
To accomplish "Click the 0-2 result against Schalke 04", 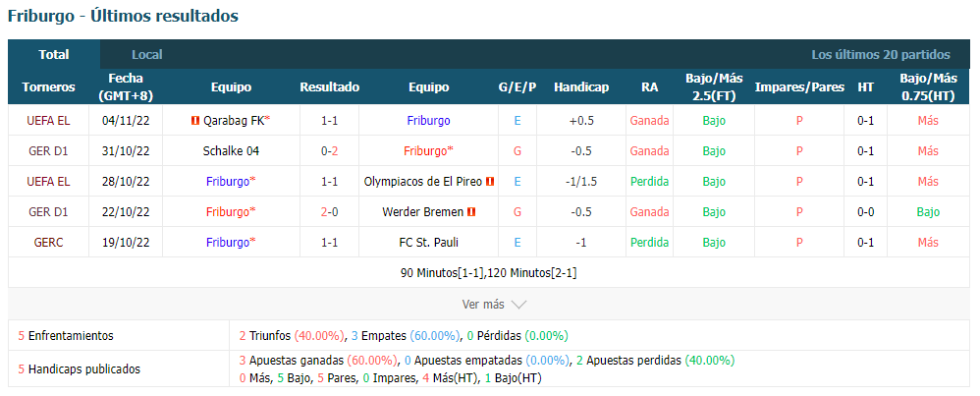I will click(329, 150).
